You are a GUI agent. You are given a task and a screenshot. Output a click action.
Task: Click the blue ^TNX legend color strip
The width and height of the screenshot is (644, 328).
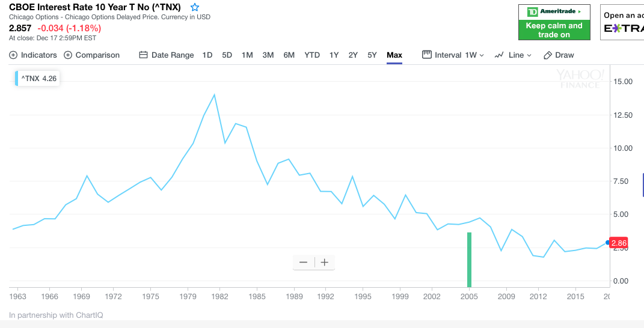[x=16, y=78]
